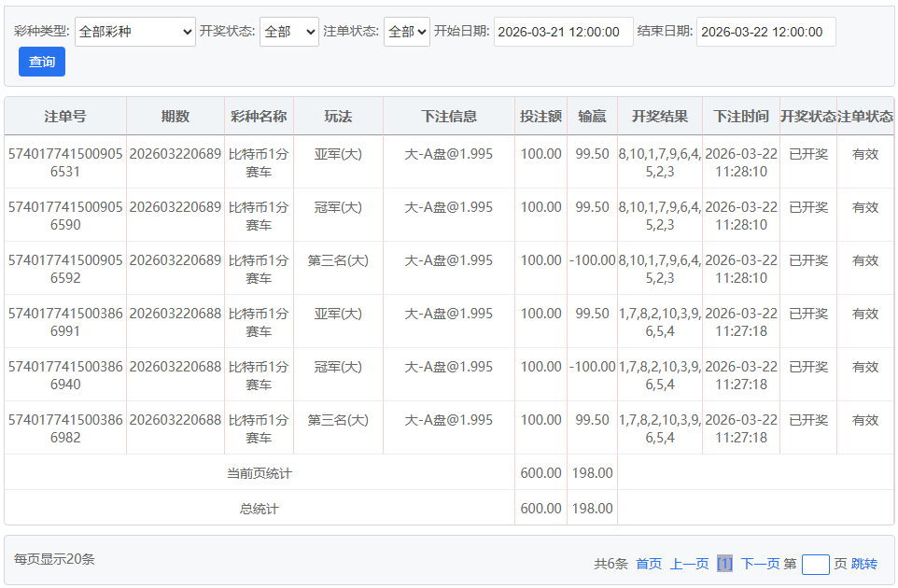This screenshot has width=898, height=588.
Task: Go to 首页 in pagination
Action: tap(649, 564)
